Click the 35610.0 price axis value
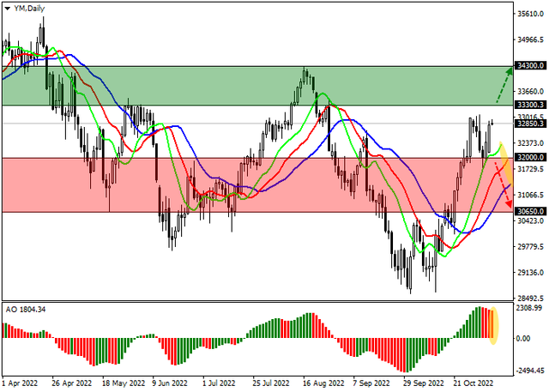Viewport: 549px width, 392px height. (530, 14)
